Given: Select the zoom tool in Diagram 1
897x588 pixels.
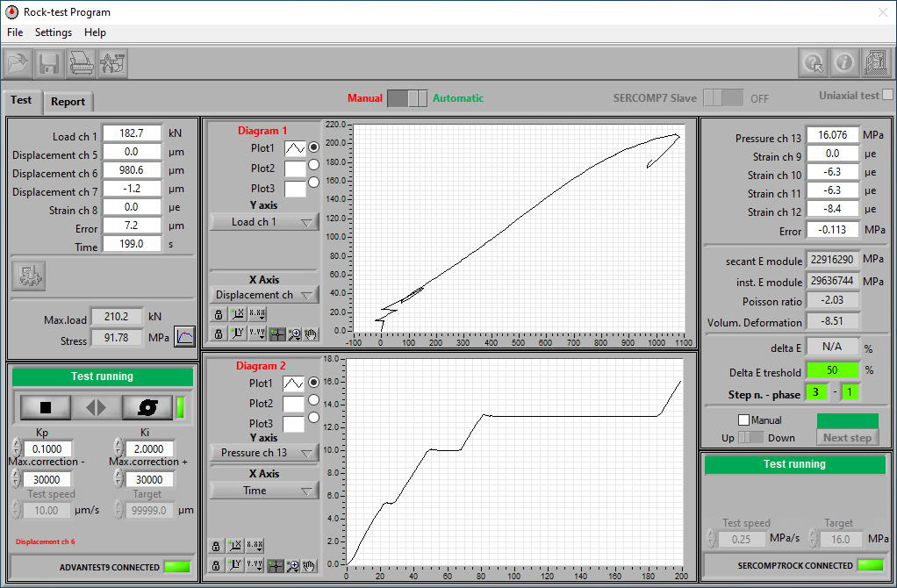Looking at the screenshot, I should pos(293,333).
